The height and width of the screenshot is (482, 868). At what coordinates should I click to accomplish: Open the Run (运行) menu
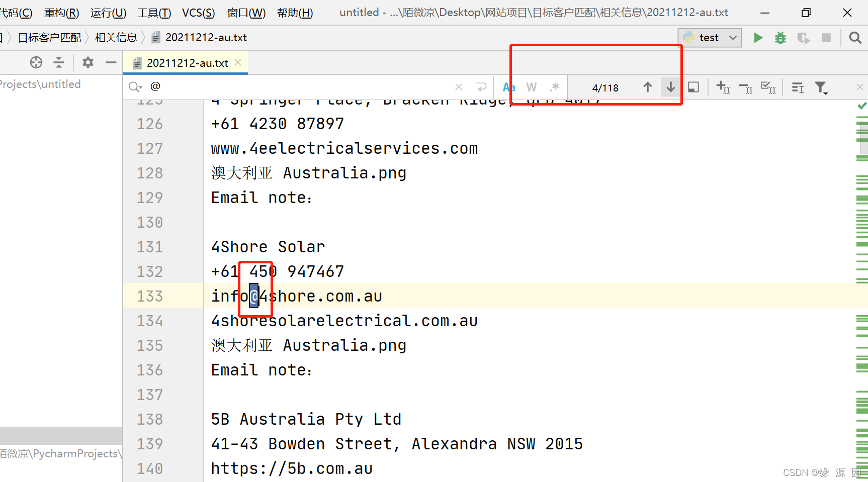(x=108, y=13)
